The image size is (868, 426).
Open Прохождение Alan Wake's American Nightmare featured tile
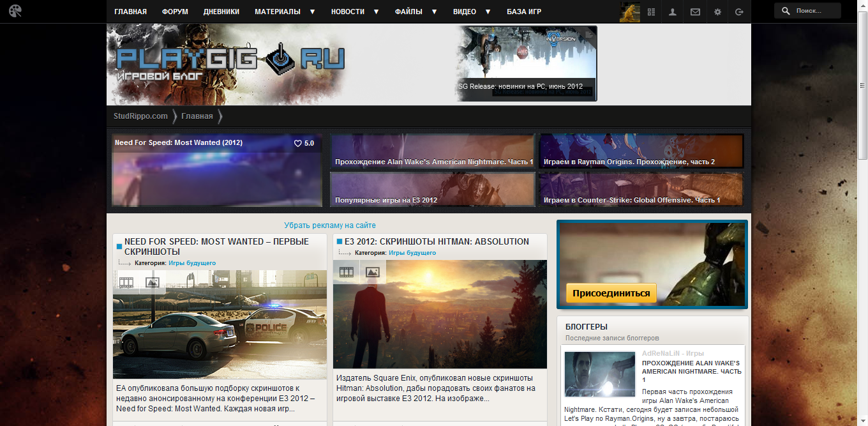tap(433, 151)
